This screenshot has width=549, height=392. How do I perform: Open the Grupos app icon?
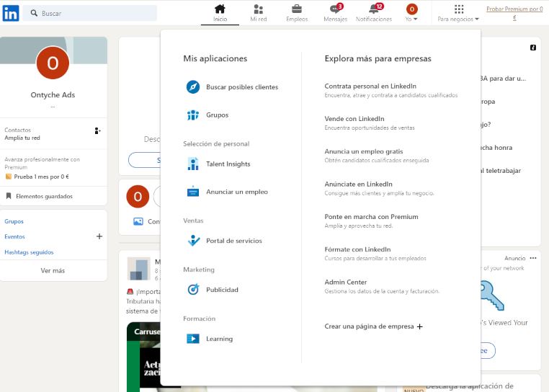coord(192,115)
